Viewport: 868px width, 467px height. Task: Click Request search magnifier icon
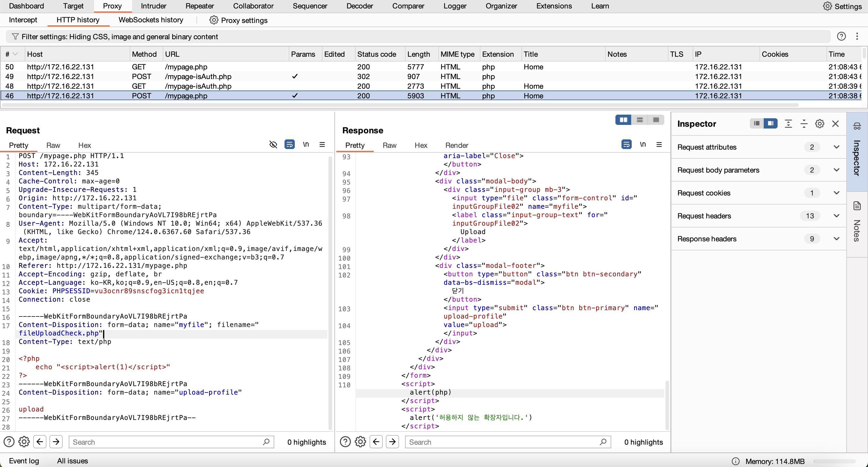click(266, 442)
